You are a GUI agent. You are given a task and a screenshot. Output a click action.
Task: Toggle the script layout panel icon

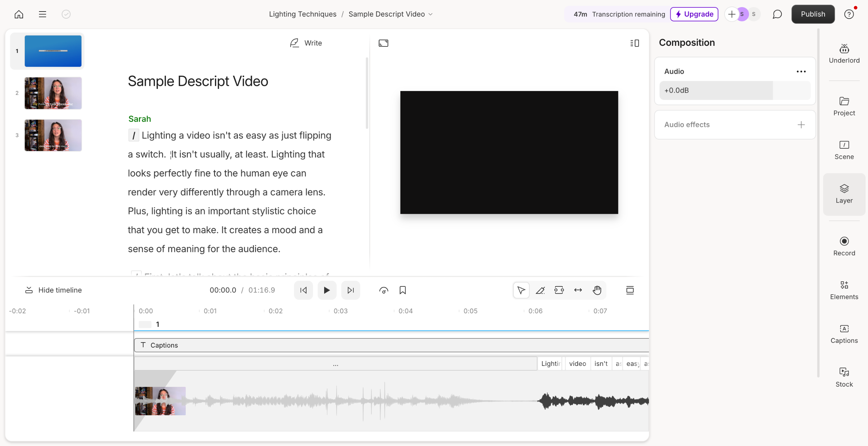[634, 43]
